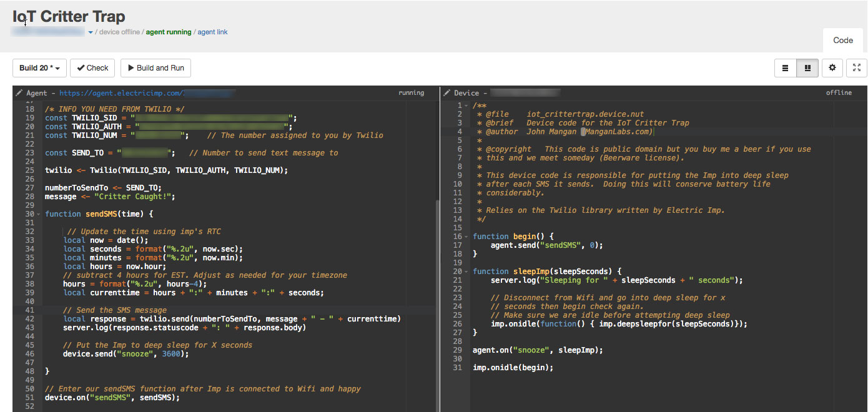Open editor settings gear

click(832, 68)
